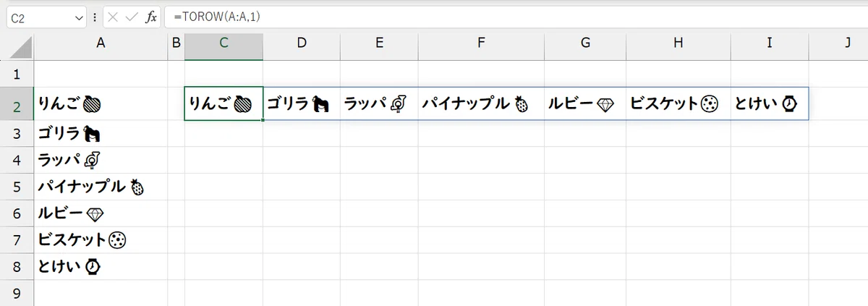Click cell I2 containing とけい
The height and width of the screenshot is (306, 868).
pos(769,104)
